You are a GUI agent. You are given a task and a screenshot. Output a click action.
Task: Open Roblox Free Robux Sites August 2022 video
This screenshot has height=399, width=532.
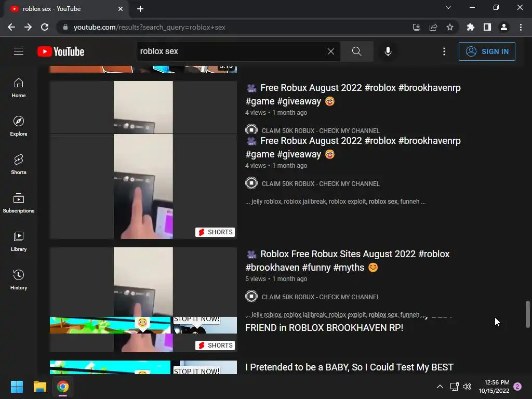[x=348, y=261]
